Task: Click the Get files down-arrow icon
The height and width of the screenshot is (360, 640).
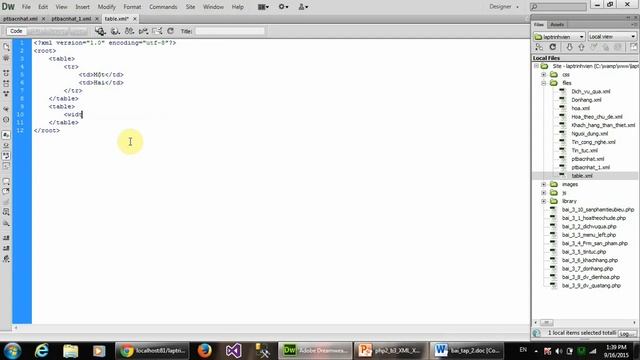Action: 569,47
